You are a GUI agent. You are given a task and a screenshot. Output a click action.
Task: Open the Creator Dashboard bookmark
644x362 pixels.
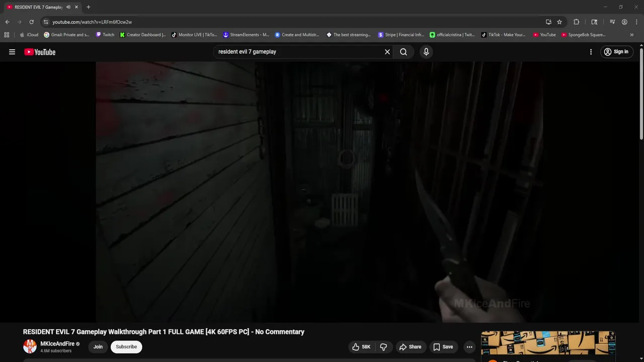(143, 35)
